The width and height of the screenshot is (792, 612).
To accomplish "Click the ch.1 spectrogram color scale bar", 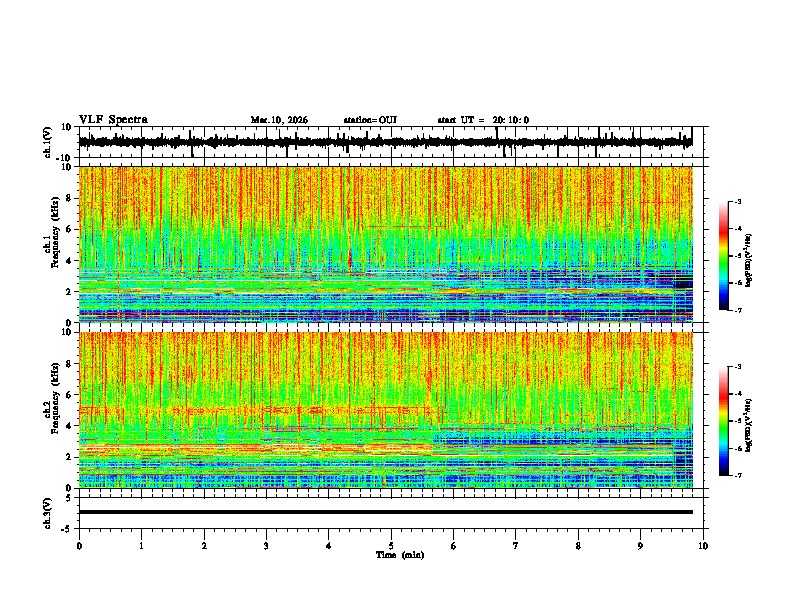I will (x=723, y=256).
